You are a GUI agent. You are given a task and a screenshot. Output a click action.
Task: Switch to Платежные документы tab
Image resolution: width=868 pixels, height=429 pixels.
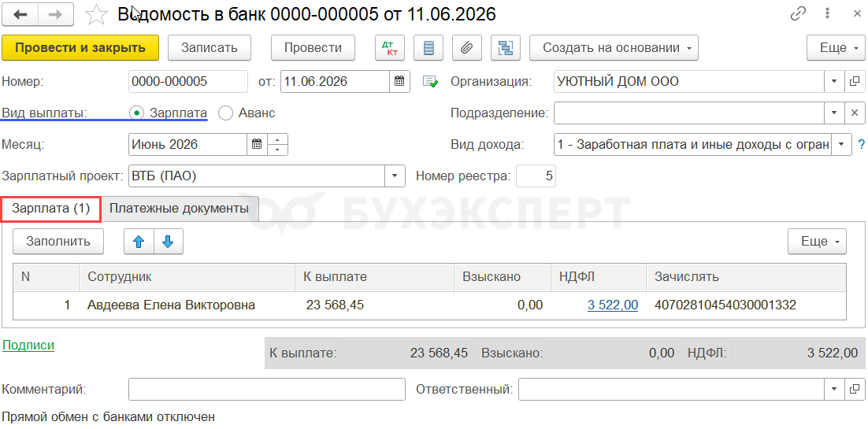coord(179,209)
